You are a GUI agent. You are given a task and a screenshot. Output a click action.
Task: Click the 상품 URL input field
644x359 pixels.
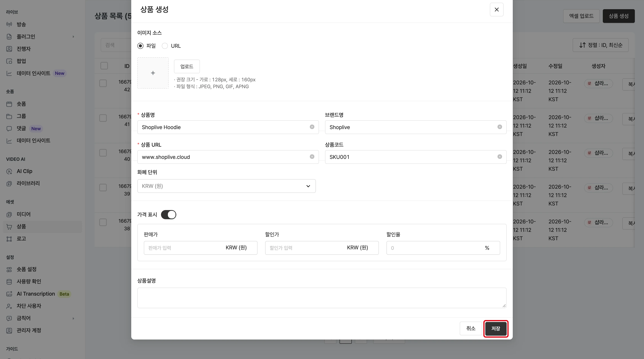point(228,157)
